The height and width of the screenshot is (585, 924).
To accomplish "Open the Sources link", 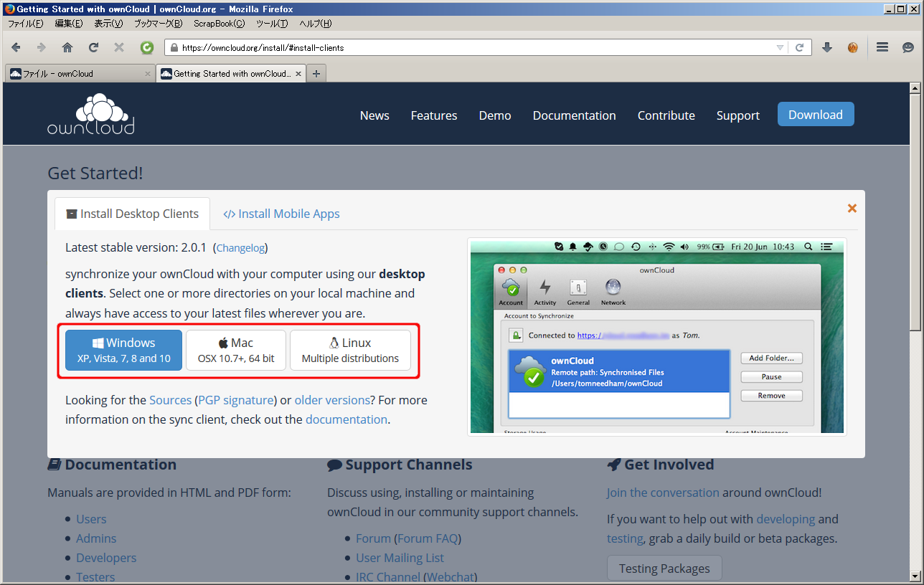I will click(170, 400).
